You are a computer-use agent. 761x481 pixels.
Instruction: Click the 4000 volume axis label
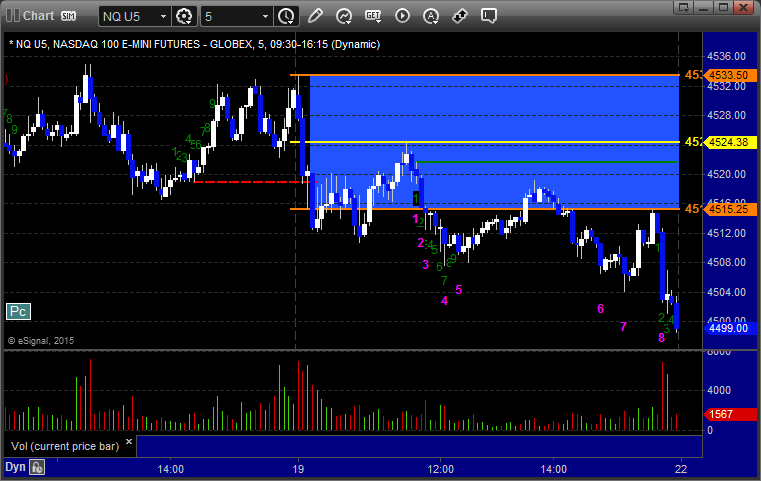(x=719, y=390)
